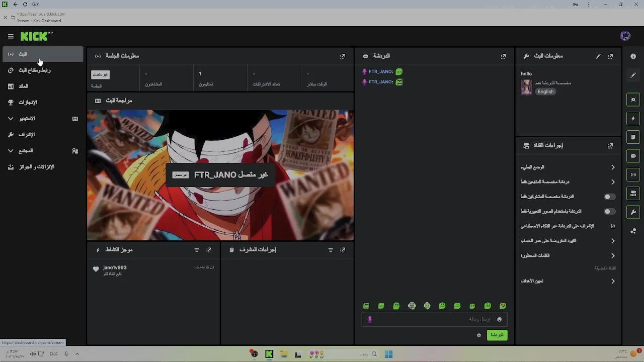
Task: Toggle الدردشة مخصصة للمشتركين فقط switch
Action: tap(609, 197)
